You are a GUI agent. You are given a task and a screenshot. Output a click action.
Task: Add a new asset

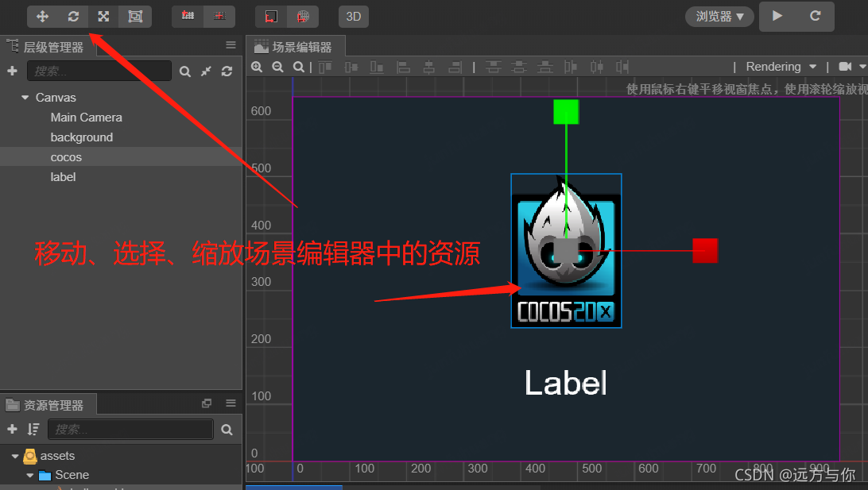pos(12,429)
